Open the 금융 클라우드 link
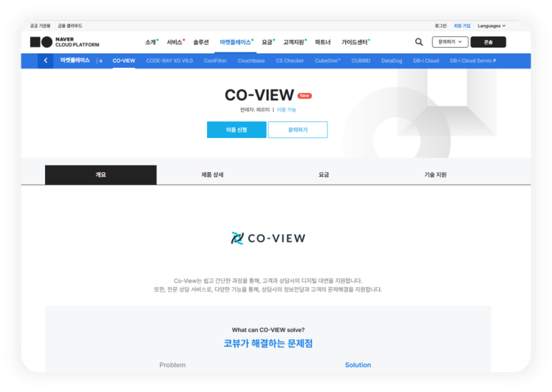552x392 pixels. [x=70, y=26]
